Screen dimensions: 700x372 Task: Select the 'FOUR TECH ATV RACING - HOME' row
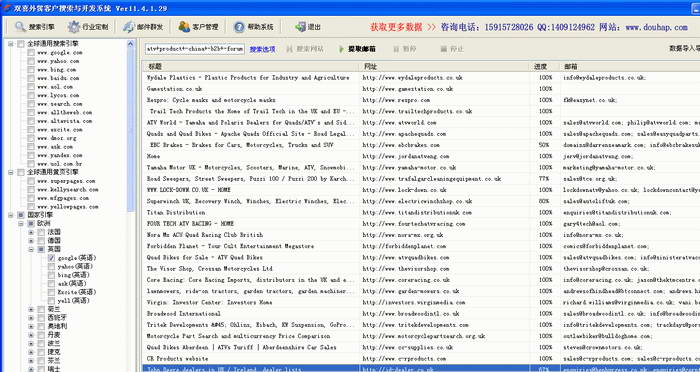(190, 224)
